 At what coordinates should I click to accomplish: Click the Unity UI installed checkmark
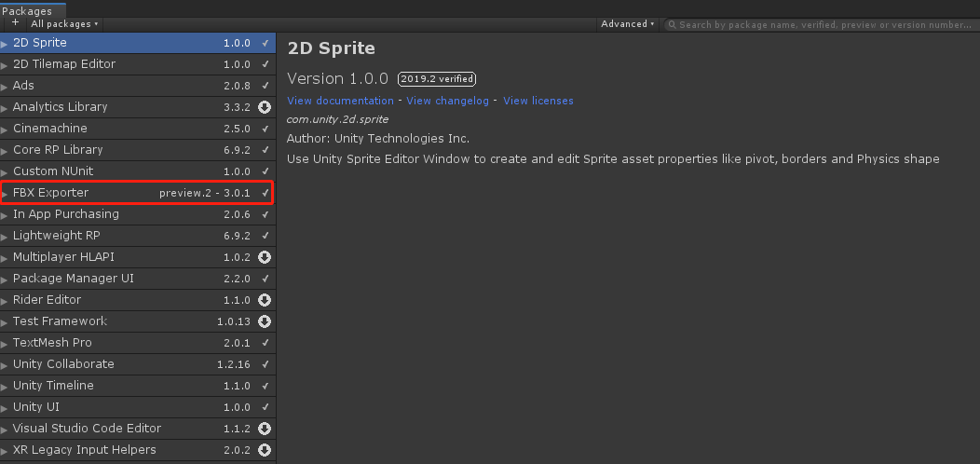pyautogui.click(x=265, y=407)
